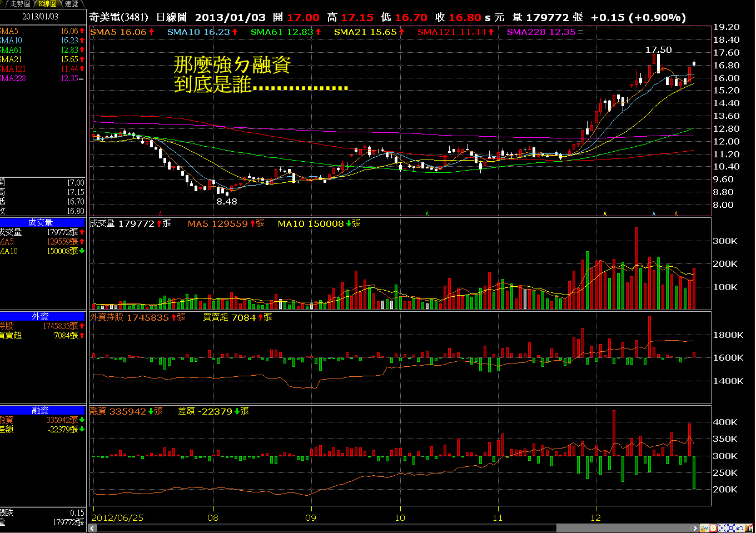
Task: Open the 融資 indicator panel header
Action: 42,410
